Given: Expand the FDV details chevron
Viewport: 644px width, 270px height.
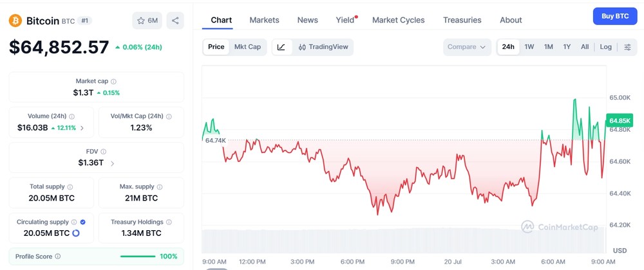Looking at the screenshot, I should (112, 163).
